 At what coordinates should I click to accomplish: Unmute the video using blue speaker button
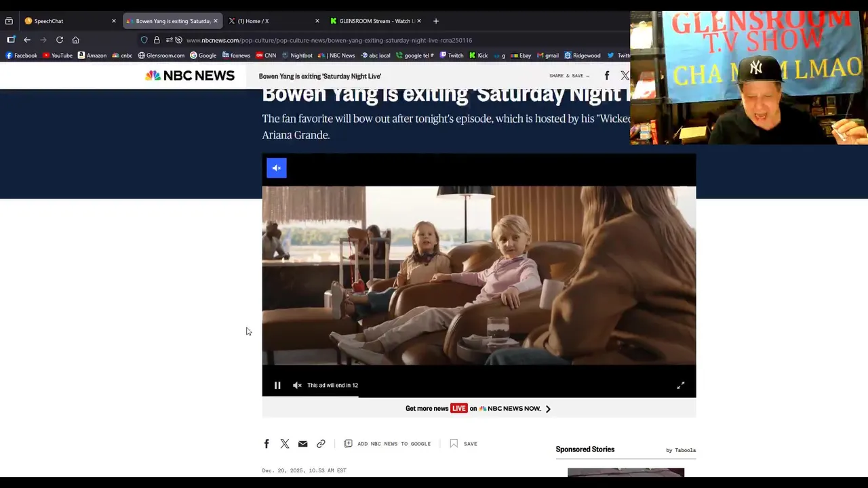pyautogui.click(x=277, y=168)
